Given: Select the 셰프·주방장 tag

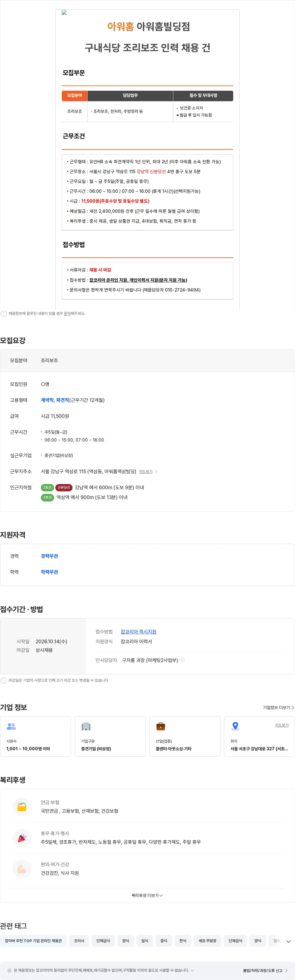Looking at the screenshot, I should [207, 940].
